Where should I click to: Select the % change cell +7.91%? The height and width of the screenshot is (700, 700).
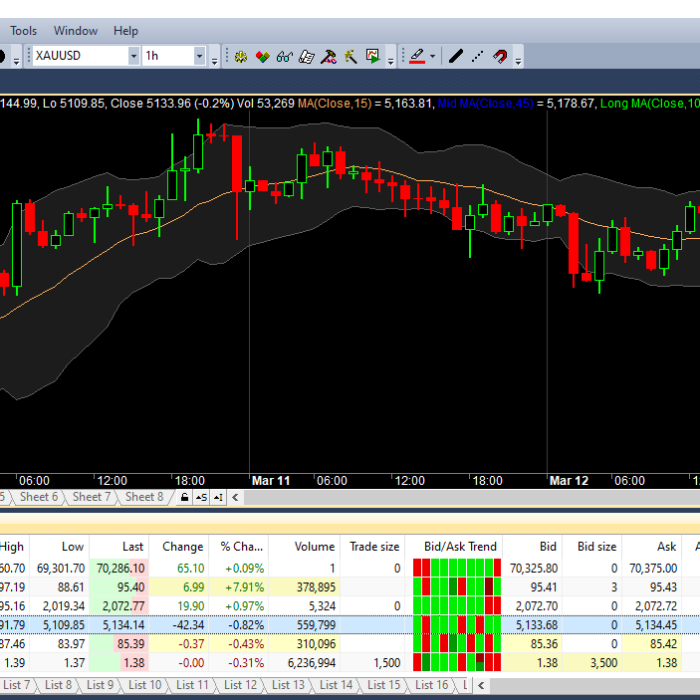[238, 587]
